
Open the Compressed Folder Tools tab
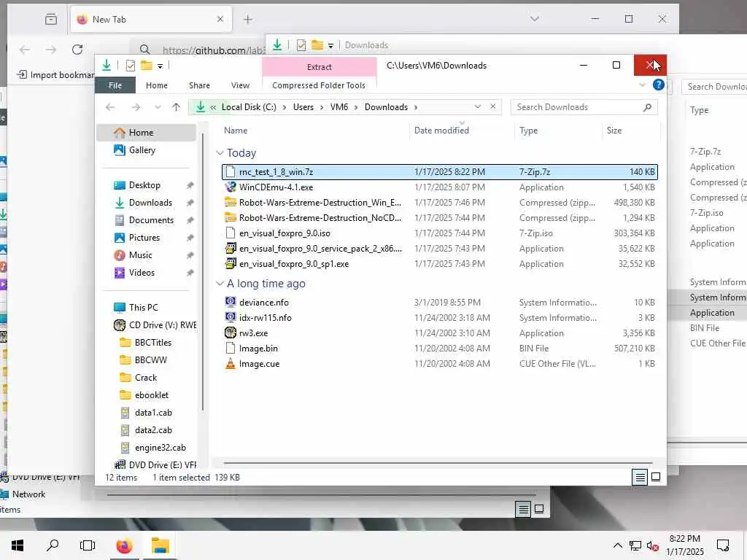319,85
